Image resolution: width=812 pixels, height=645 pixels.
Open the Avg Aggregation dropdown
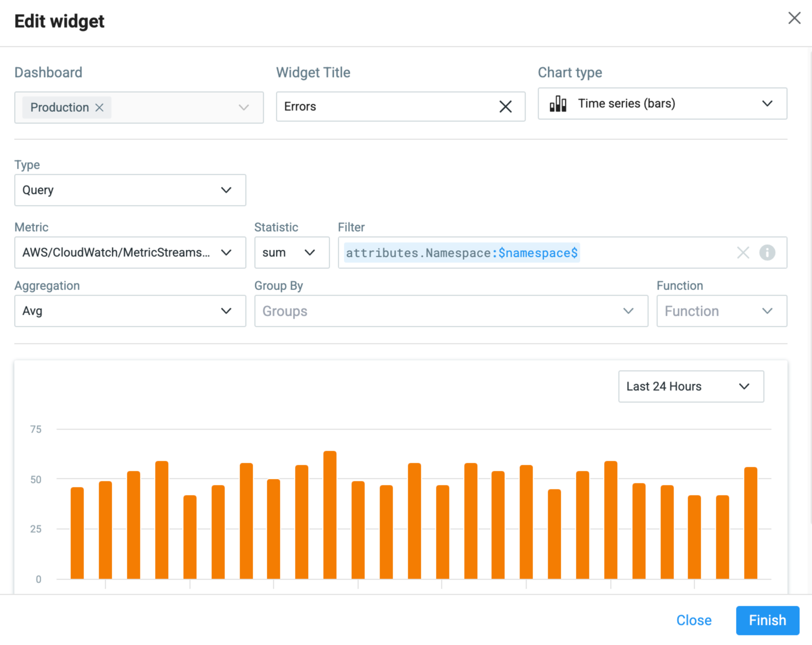[130, 311]
